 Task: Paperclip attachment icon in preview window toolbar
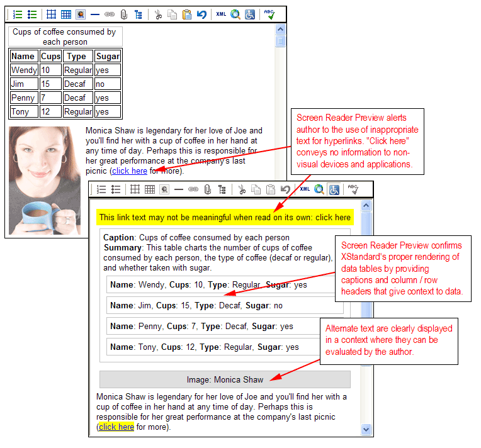tap(208, 189)
